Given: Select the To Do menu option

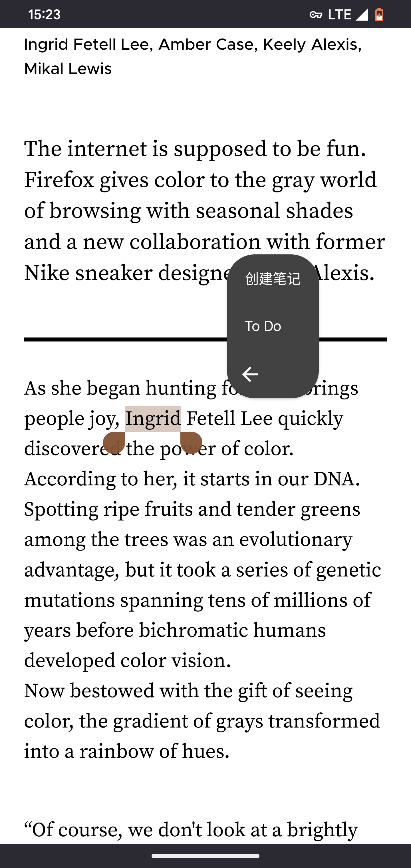Looking at the screenshot, I should 263,326.
